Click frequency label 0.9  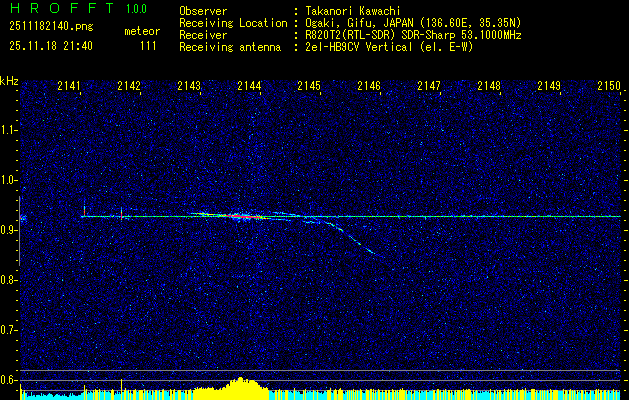8,230
